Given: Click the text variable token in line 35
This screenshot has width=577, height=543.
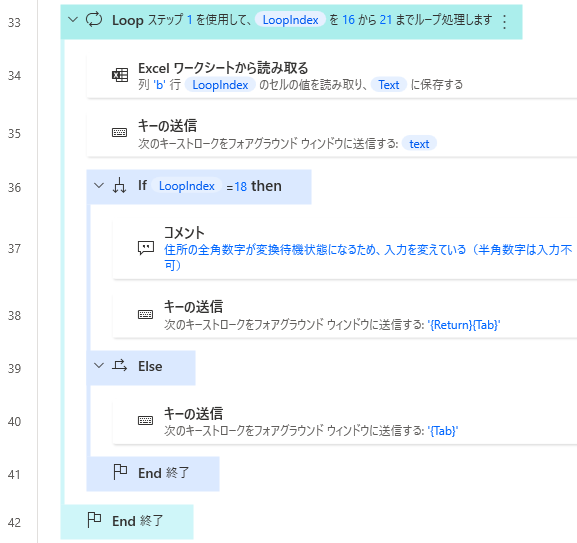Looking at the screenshot, I should [x=419, y=144].
